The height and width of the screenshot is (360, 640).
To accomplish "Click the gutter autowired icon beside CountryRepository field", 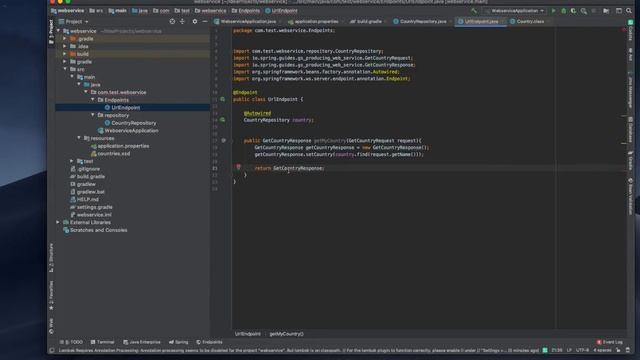I will [x=223, y=120].
